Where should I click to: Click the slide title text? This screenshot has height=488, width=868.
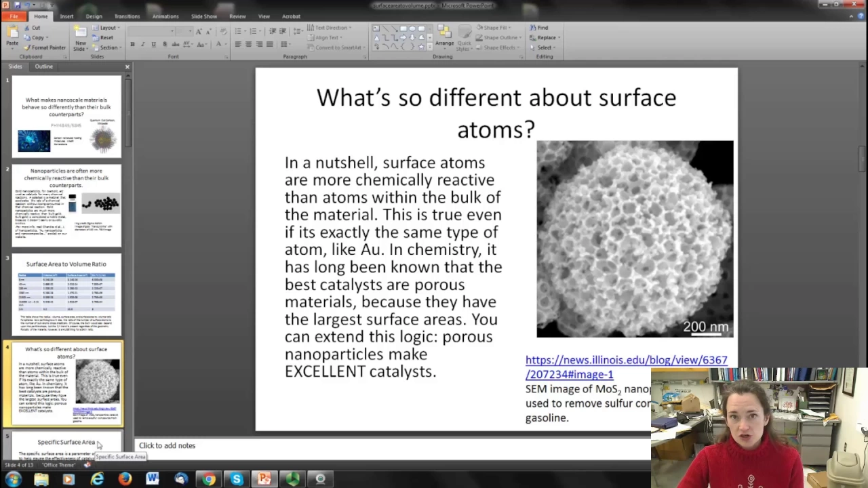click(496, 113)
